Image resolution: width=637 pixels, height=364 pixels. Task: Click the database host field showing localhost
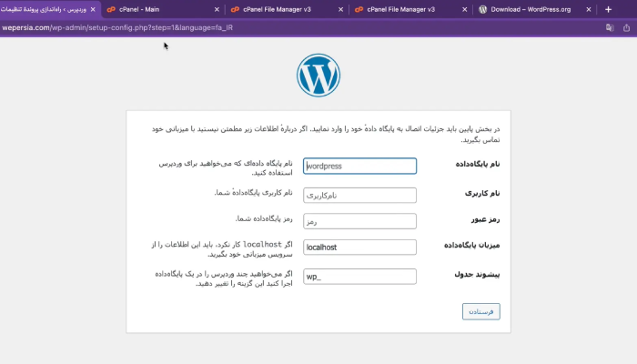coord(359,247)
